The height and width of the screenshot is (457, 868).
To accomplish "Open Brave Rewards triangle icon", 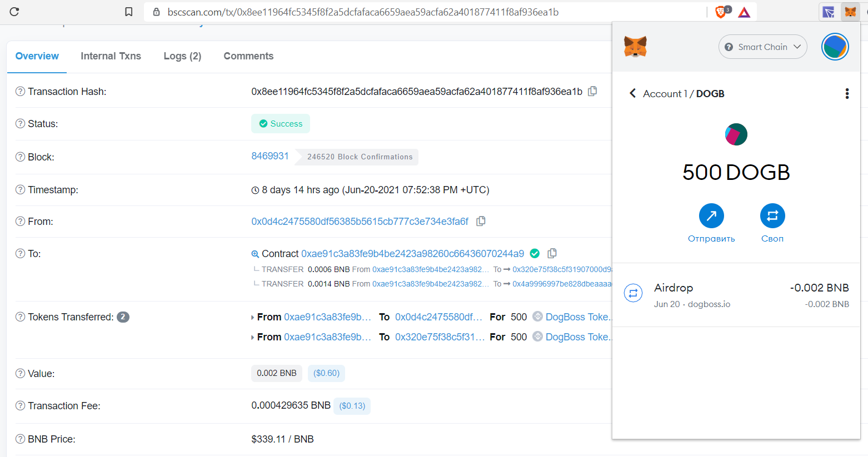I will click(x=744, y=12).
